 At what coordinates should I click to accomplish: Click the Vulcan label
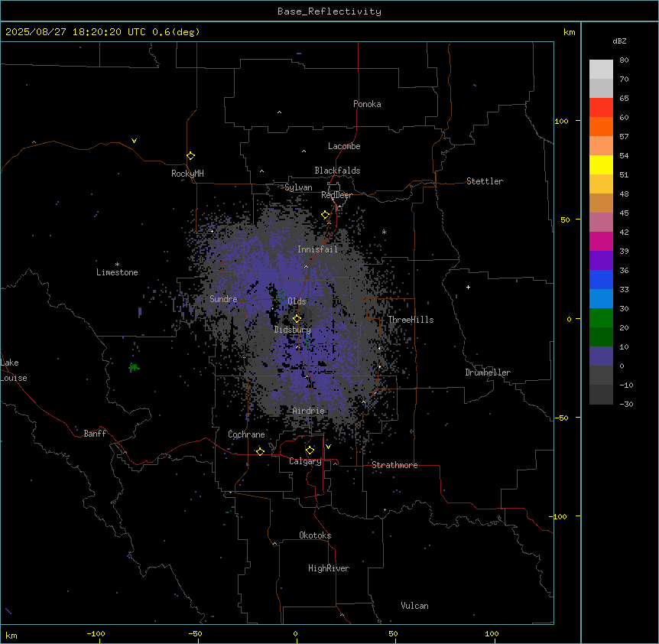pos(414,606)
